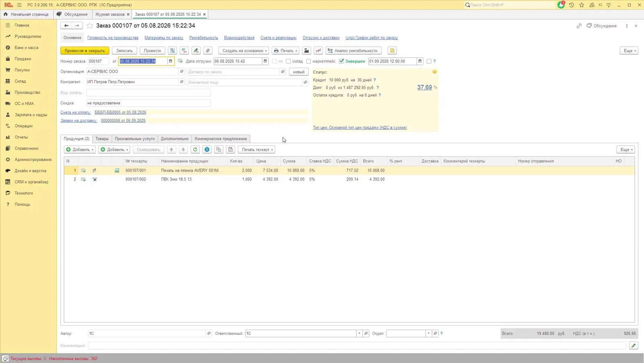644x363 pixels.
Task: Toggle the Завершен checkbox
Action: pyautogui.click(x=341, y=61)
